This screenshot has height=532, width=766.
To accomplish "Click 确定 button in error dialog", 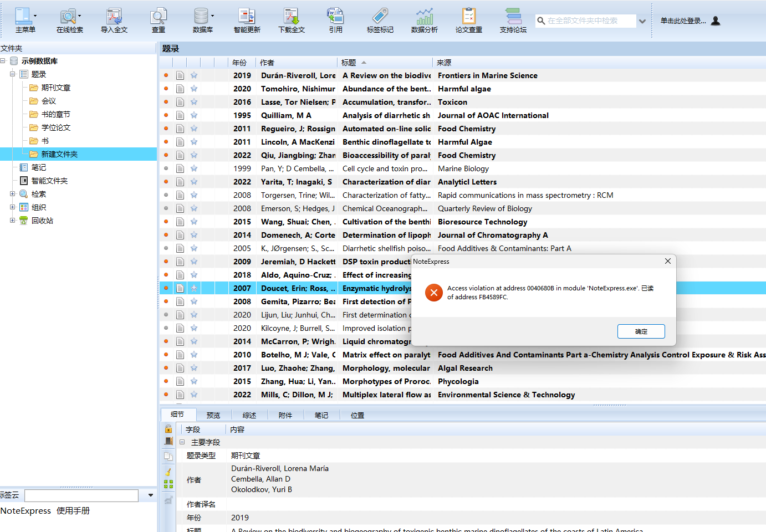I will [641, 331].
